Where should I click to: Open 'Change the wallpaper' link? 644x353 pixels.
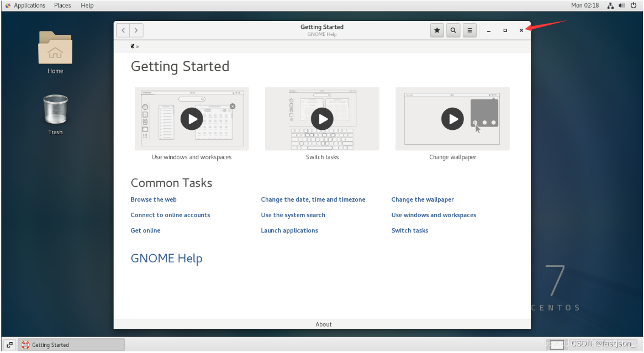[x=422, y=199]
